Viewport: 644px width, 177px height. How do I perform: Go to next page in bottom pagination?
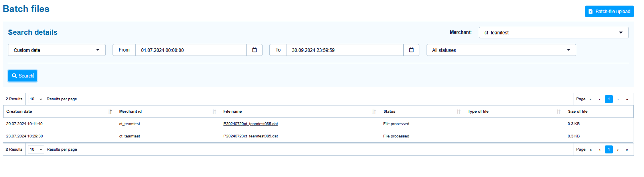point(618,149)
